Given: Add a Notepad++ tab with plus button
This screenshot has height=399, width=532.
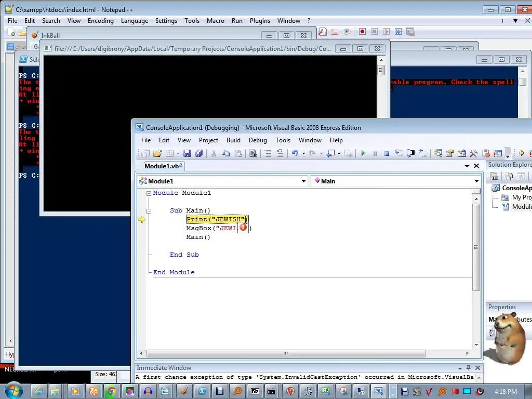Looking at the screenshot, I should 502,21.
